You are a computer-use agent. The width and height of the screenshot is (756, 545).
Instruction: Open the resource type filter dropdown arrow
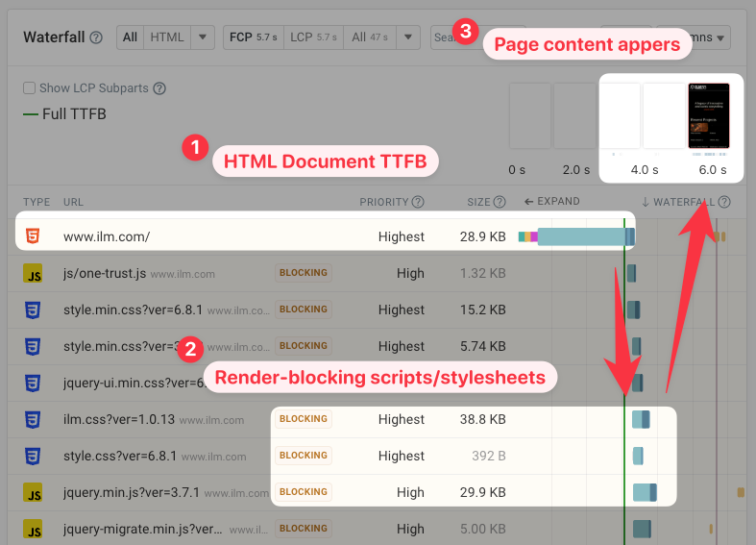(x=202, y=37)
